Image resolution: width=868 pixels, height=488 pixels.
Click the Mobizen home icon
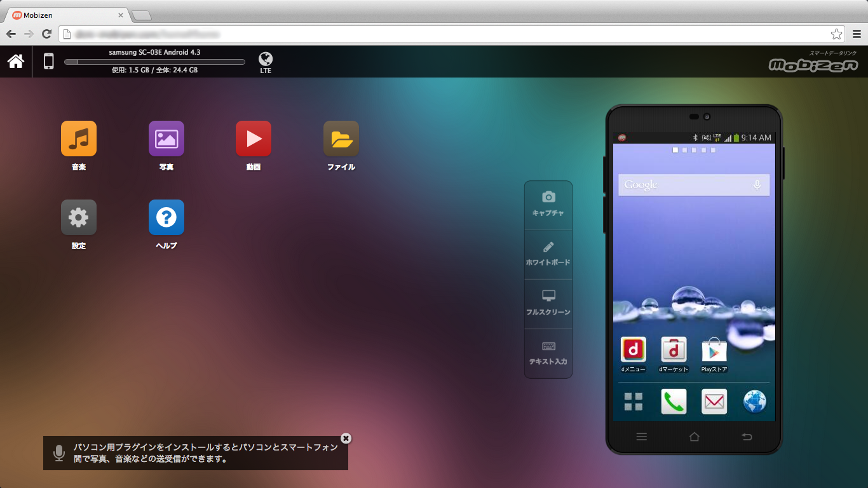[x=16, y=61]
